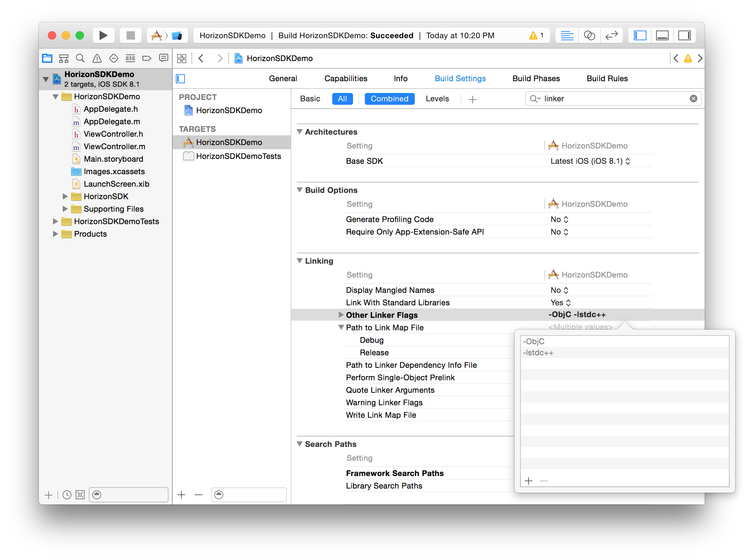Viewport: 756px width, 560px height.
Task: Remove selected flag in popover
Action: (x=544, y=481)
